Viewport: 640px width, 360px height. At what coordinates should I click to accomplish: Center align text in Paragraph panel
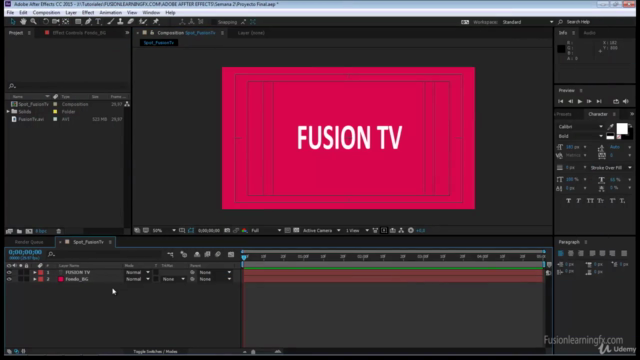(x=571, y=253)
